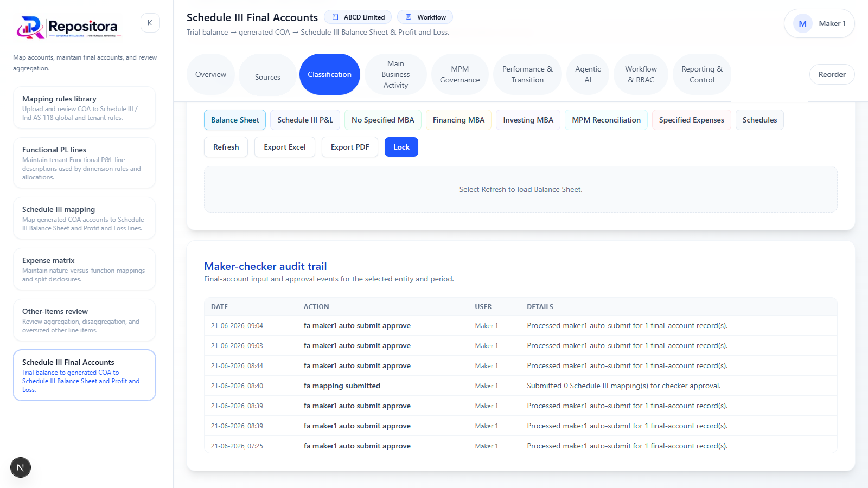The height and width of the screenshot is (488, 868).
Task: Open the Schedule III mapping card
Action: (x=84, y=218)
